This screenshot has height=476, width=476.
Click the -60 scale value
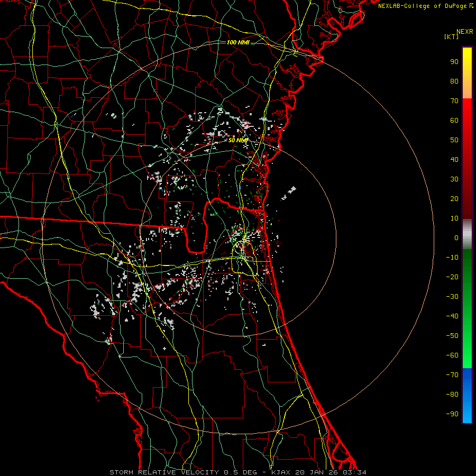click(x=452, y=355)
